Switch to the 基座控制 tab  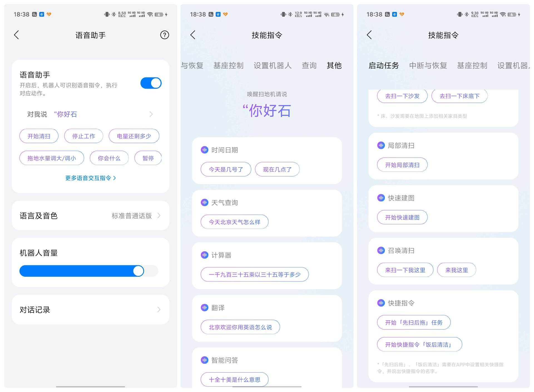click(228, 66)
